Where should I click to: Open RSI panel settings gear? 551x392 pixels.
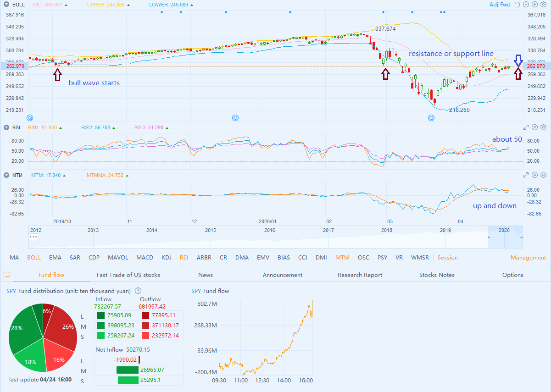pyautogui.click(x=543, y=127)
